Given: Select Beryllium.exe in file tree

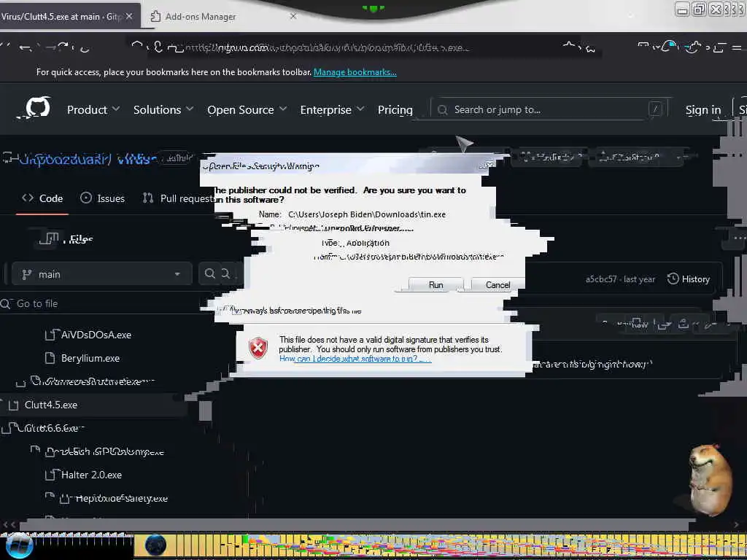Looking at the screenshot, I should [90, 358].
